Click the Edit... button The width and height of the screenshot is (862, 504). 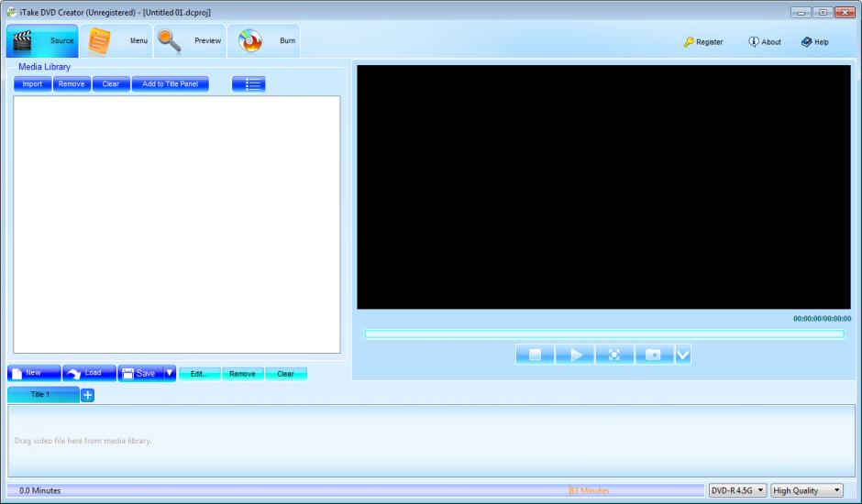(x=200, y=374)
